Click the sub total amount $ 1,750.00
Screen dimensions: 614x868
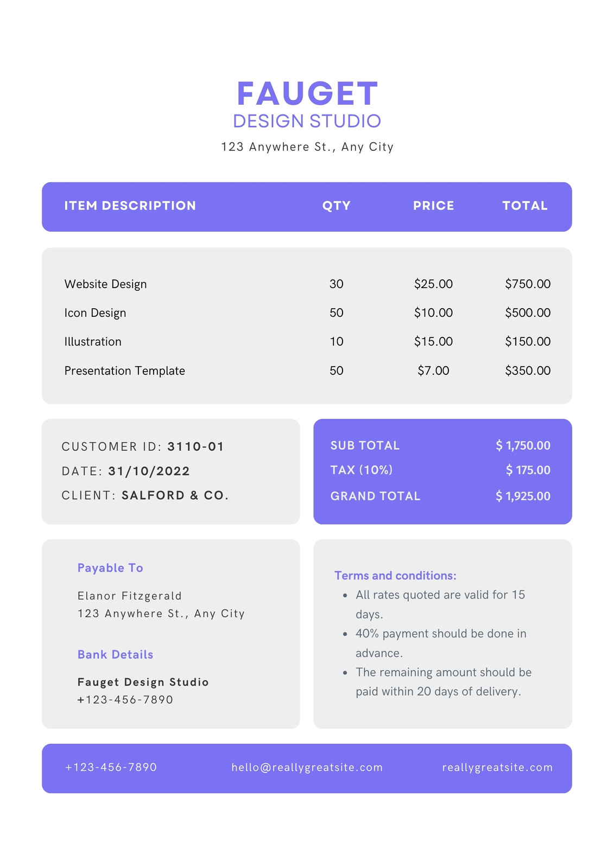pos(523,445)
